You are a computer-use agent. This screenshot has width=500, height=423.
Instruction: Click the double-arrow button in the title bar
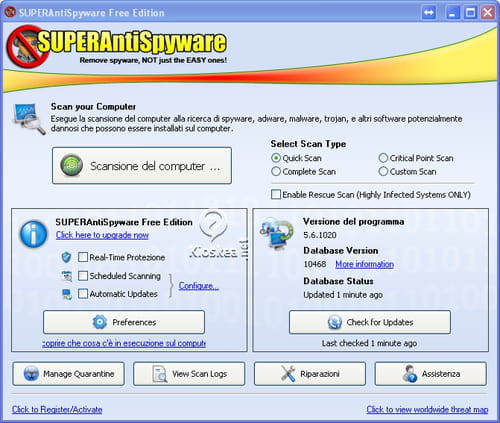pos(429,13)
